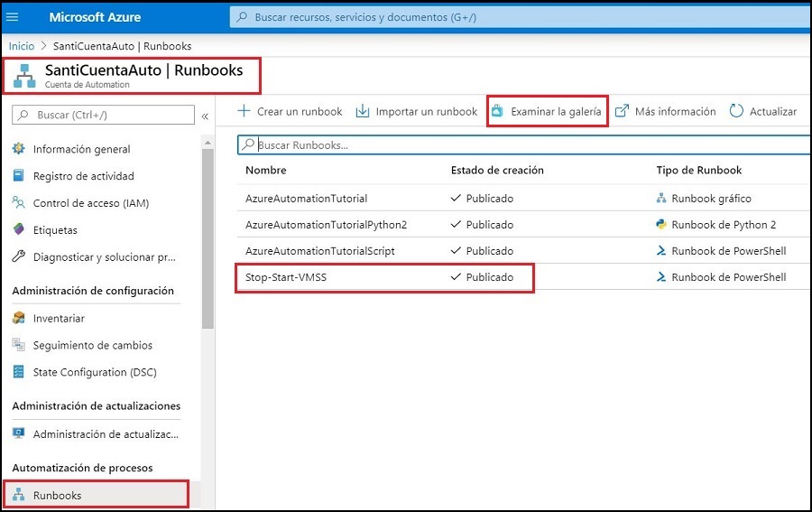Click the Etiquetas tag icon
This screenshot has width=812, height=512.
[19, 229]
